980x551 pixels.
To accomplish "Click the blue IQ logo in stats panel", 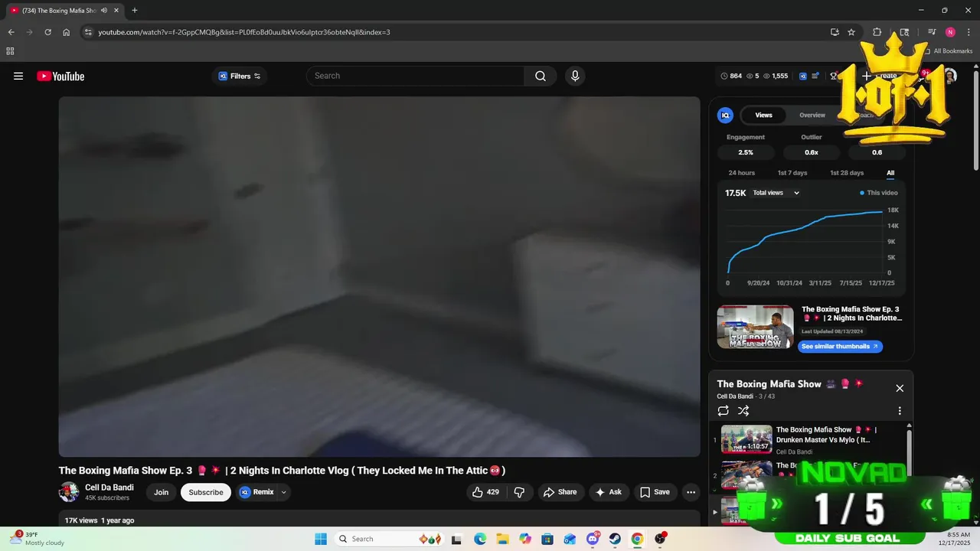I will click(725, 115).
